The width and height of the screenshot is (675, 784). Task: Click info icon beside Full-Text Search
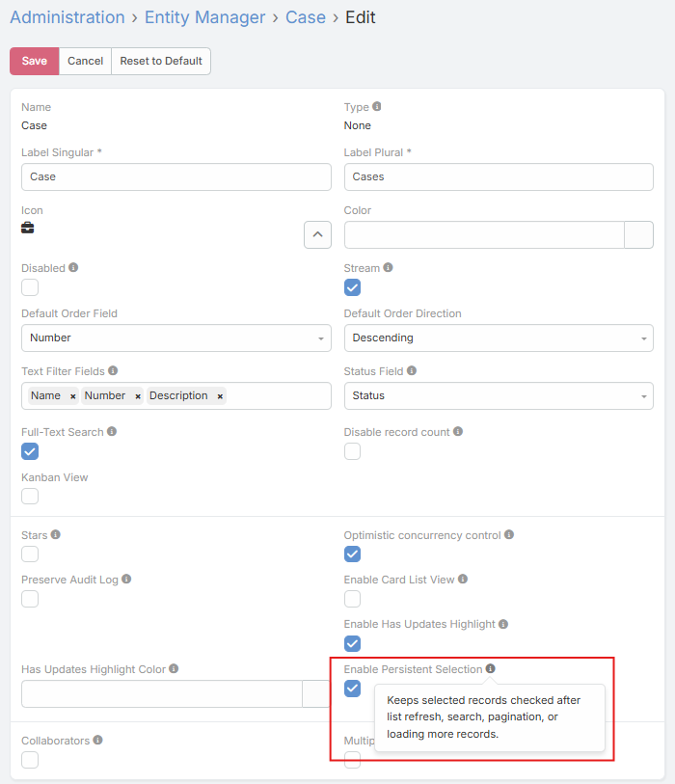point(112,432)
